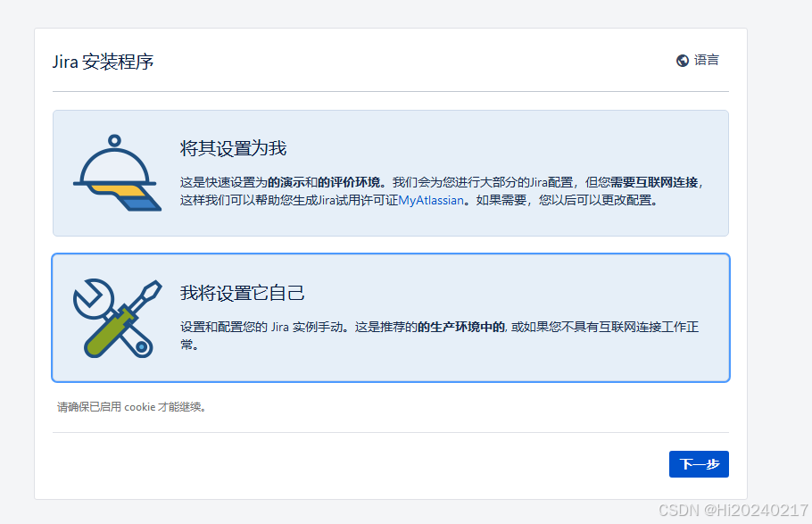Image resolution: width=812 pixels, height=524 pixels.
Task: Click the 请确保已启用 cookie 才能继续 notice
Action: [132, 407]
